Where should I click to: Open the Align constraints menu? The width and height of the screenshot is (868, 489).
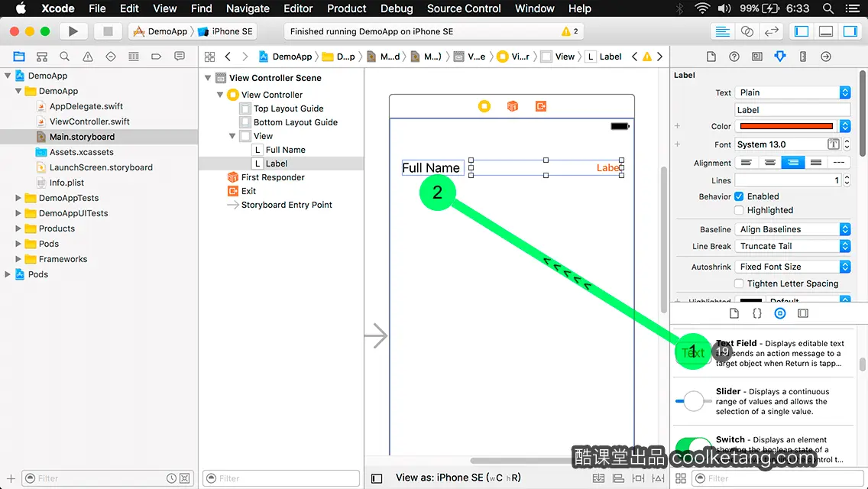pyautogui.click(x=618, y=478)
